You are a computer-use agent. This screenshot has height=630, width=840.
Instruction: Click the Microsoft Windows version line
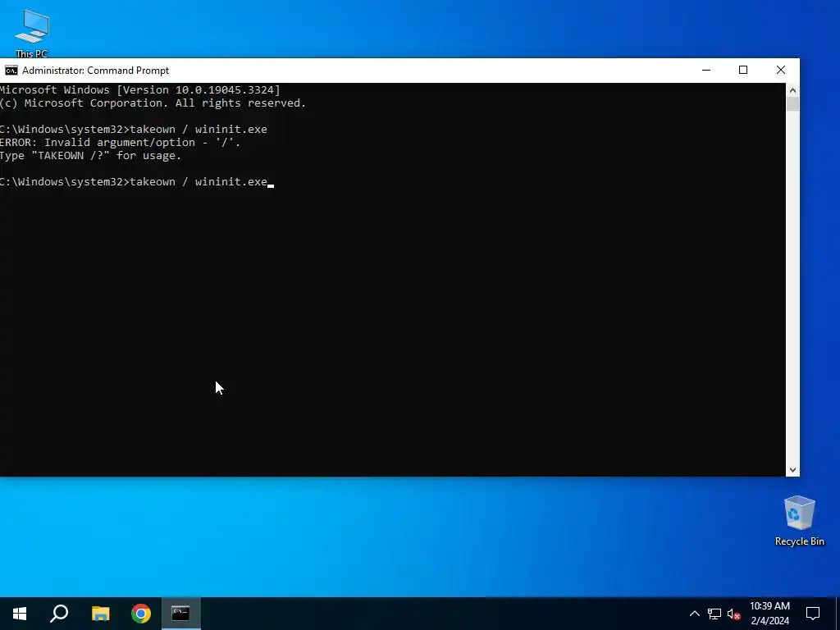139,90
